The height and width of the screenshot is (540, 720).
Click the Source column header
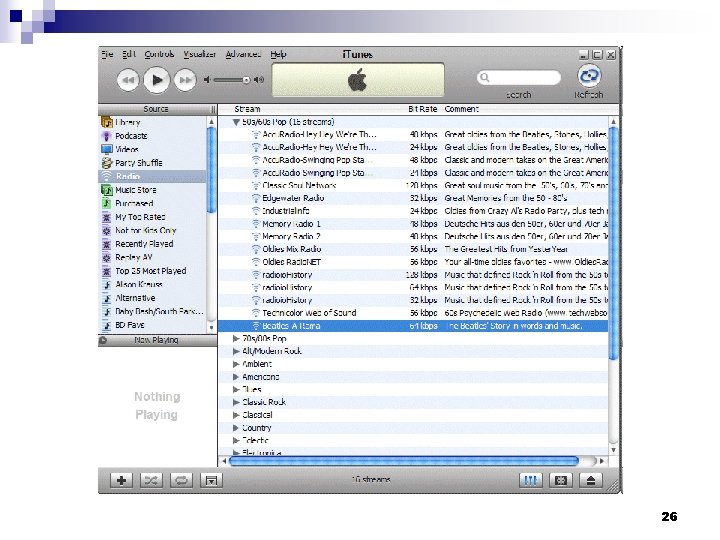156,109
